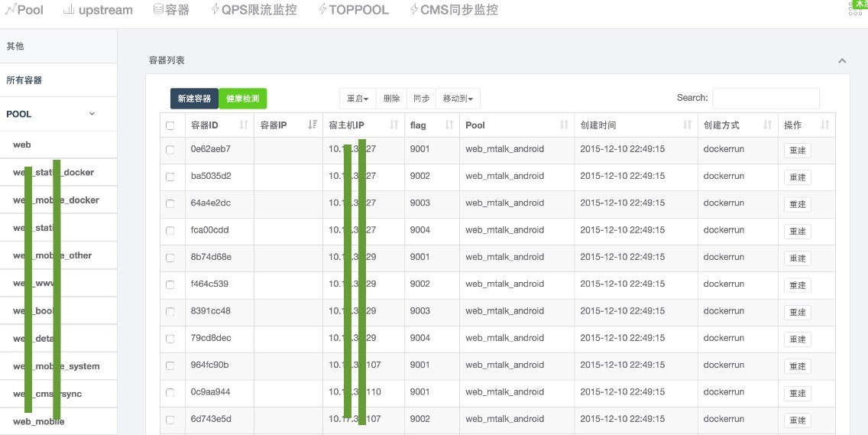Image resolution: width=868 pixels, height=435 pixels.
Task: Click 重建 for container f464c539
Action: pos(798,285)
